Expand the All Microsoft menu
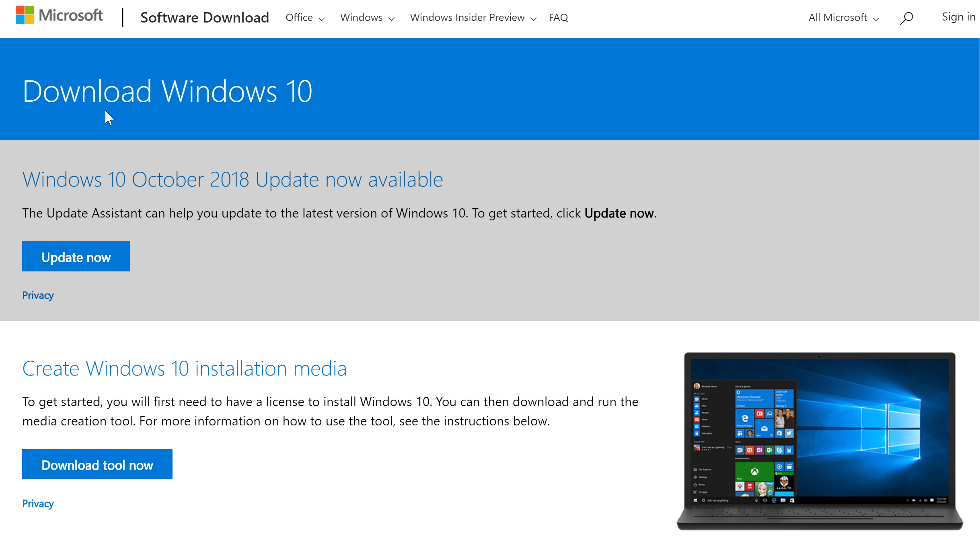Image resolution: width=980 pixels, height=540 pixels. point(844,18)
